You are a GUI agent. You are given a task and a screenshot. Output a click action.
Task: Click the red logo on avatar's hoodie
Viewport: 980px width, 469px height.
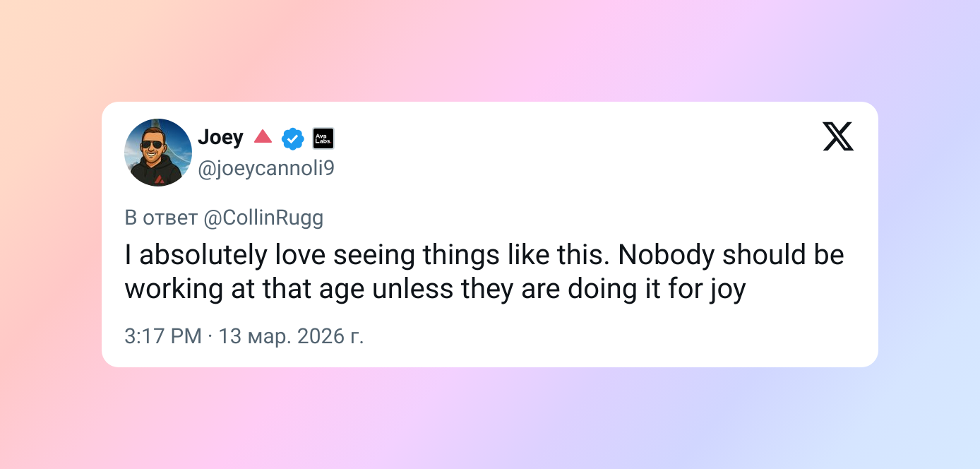(159, 178)
